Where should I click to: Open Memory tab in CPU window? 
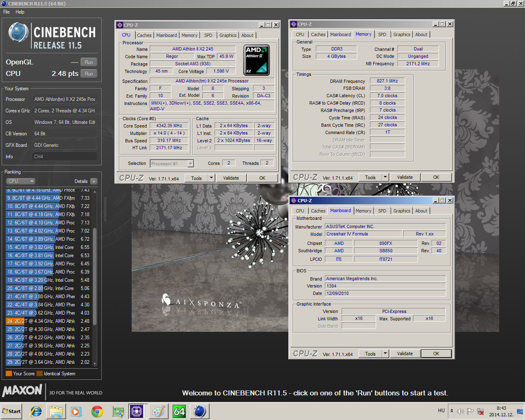coord(189,35)
